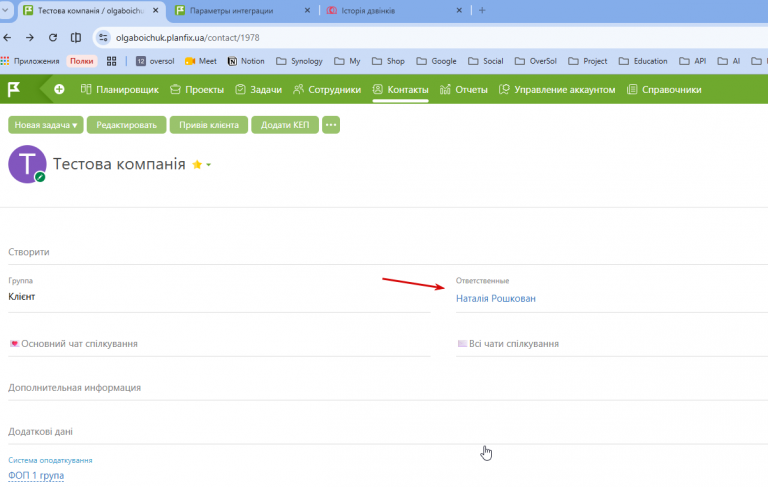Click the Додаткові дані section heading
Image resolution: width=768 pixels, height=487 pixels.
(41, 432)
